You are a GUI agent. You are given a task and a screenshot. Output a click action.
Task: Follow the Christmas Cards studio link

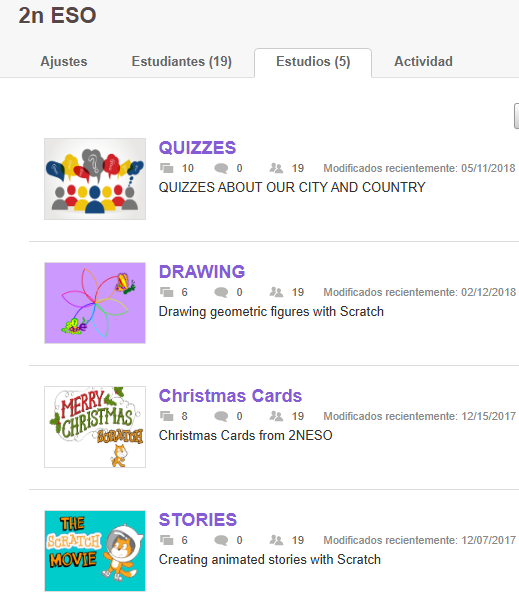coord(230,396)
